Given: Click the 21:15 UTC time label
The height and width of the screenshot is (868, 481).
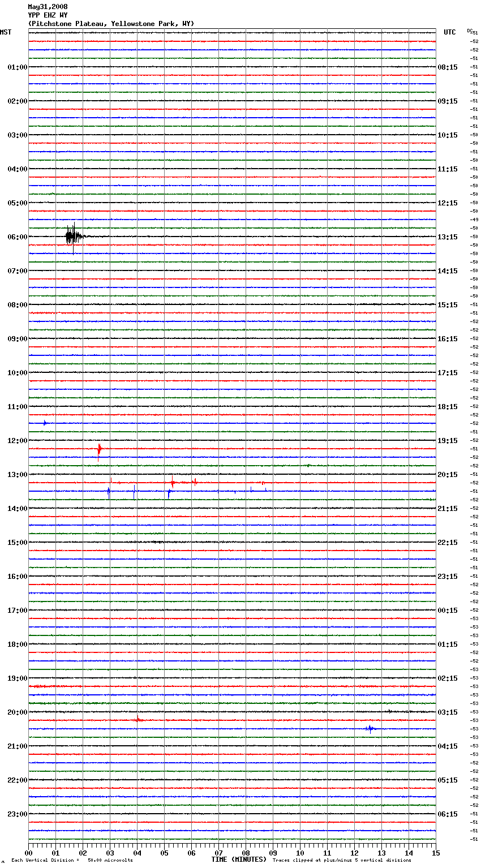Looking at the screenshot, I should pos(448,509).
